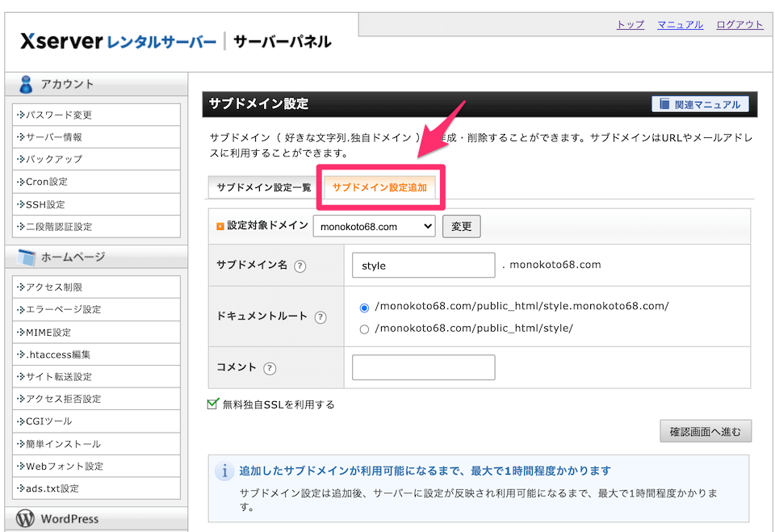
Task: Click the アカウント section user icon
Action: 26,84
